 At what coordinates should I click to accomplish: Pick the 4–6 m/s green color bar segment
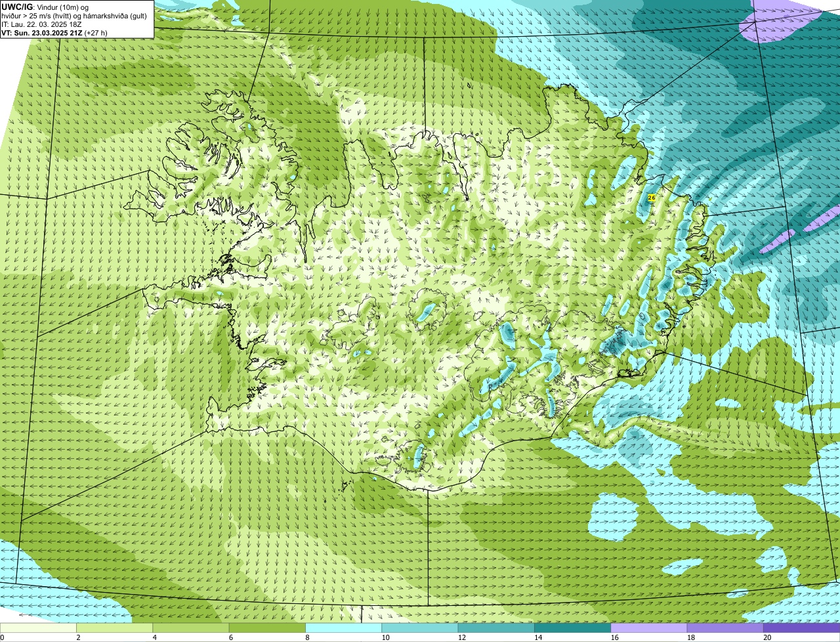click(x=191, y=628)
